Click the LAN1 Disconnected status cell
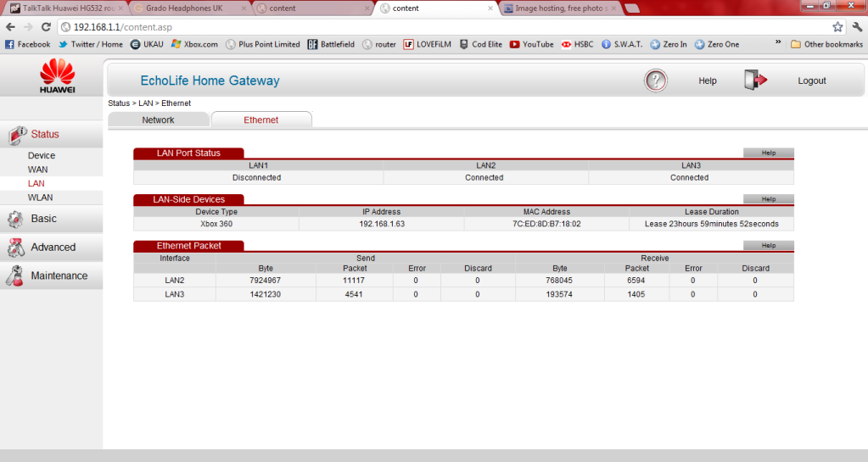The width and height of the screenshot is (868, 462). click(257, 178)
